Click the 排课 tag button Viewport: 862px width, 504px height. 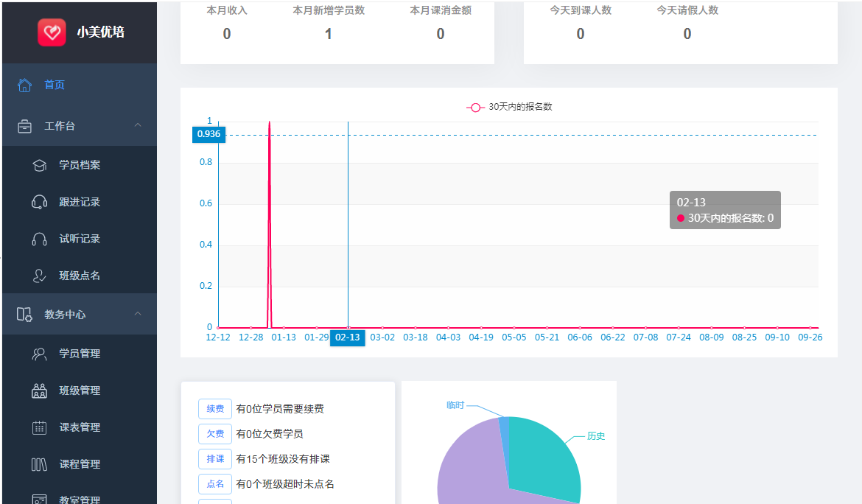pyautogui.click(x=214, y=459)
